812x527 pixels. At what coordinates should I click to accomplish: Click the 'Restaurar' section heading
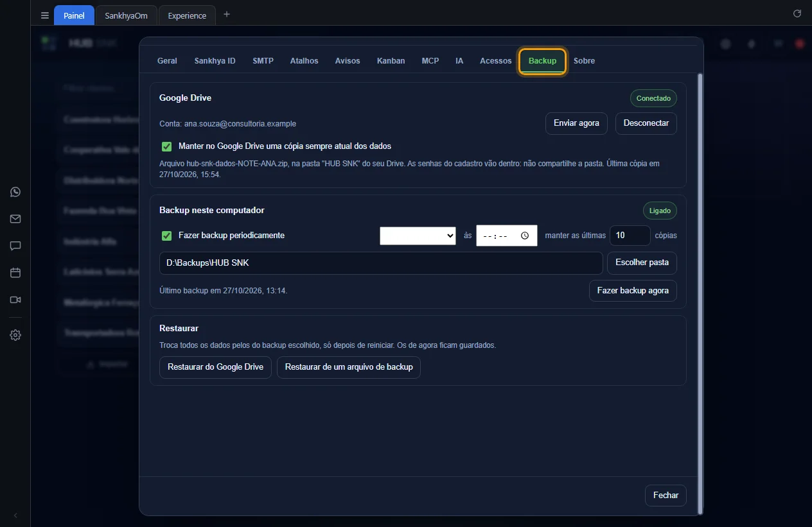tap(179, 329)
